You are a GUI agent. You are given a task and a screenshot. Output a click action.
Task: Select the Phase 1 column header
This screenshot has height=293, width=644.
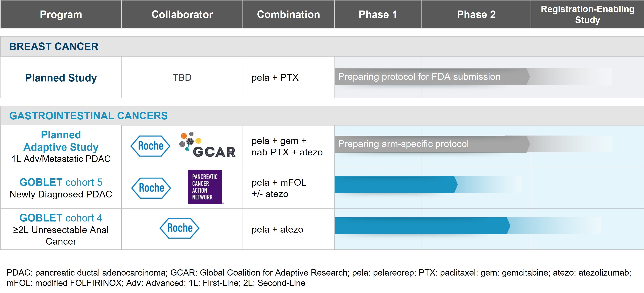[x=378, y=14]
